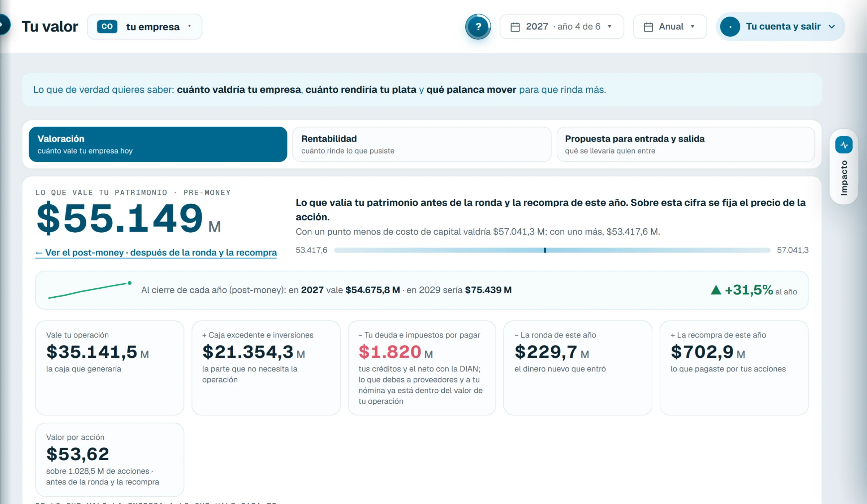Open the vertical Impacto side panel
This screenshot has width=867, height=504.
click(844, 167)
